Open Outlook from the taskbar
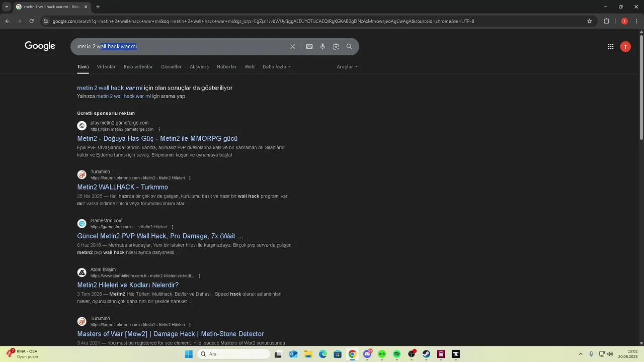The height and width of the screenshot is (362, 644). point(293,354)
